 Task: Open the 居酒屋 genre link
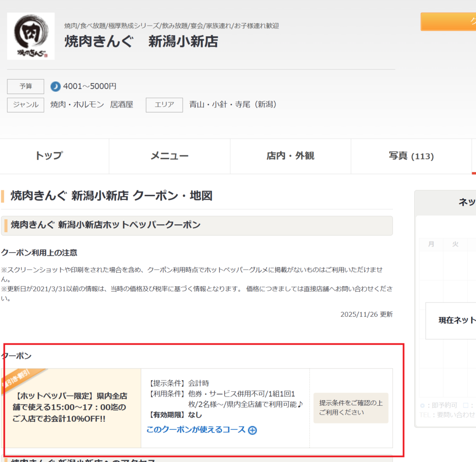(x=122, y=105)
